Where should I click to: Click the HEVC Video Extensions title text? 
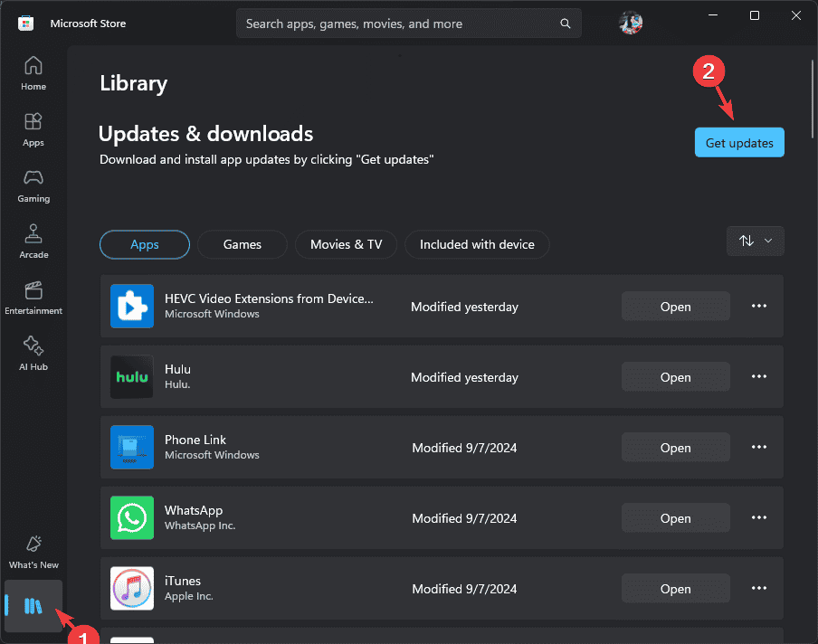[269, 298]
